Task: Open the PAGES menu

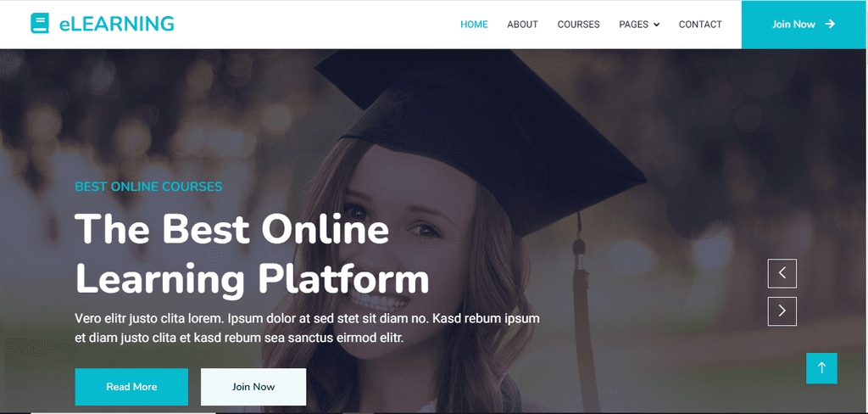Action: coord(639,25)
